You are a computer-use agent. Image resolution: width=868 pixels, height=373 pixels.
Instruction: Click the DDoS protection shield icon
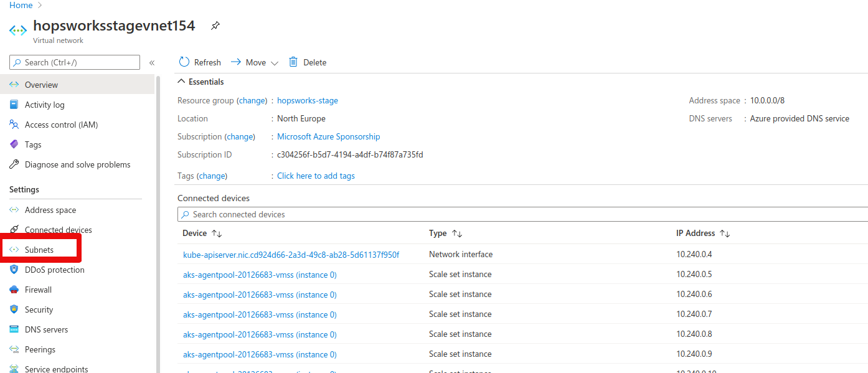click(x=14, y=270)
